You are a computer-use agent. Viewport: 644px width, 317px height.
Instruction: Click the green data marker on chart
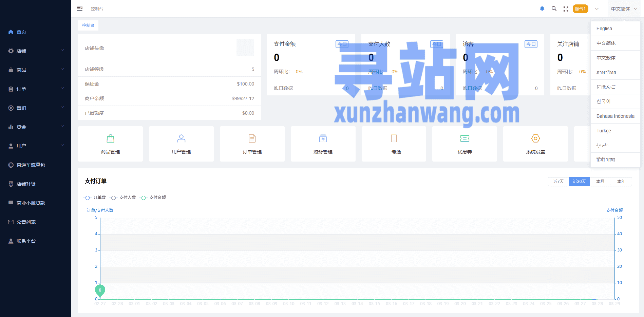pyautogui.click(x=100, y=290)
